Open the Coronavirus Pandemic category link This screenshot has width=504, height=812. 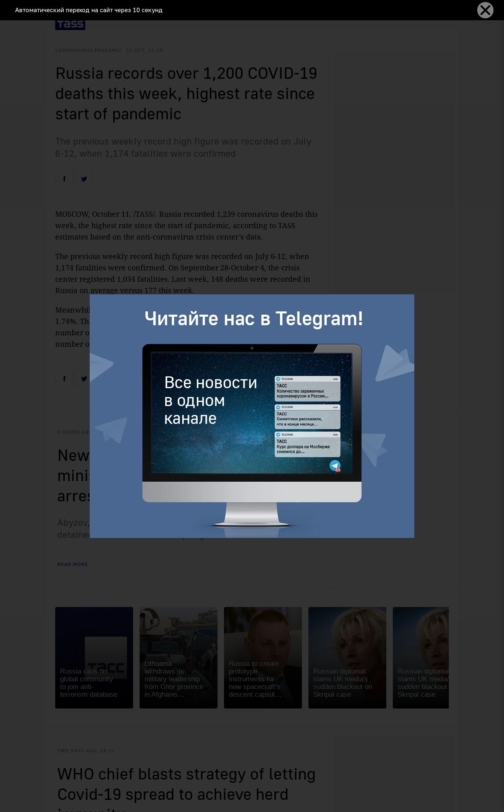pyautogui.click(x=88, y=50)
